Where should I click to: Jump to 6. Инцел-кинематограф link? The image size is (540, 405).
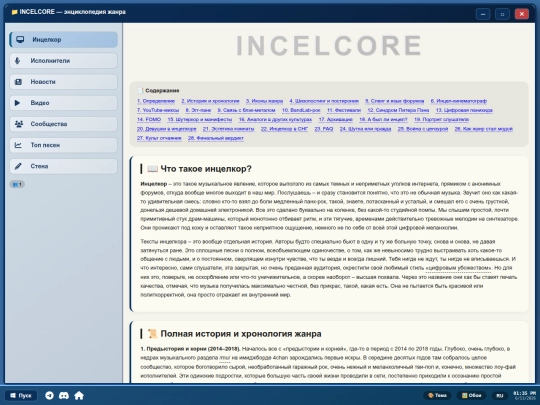click(x=458, y=101)
